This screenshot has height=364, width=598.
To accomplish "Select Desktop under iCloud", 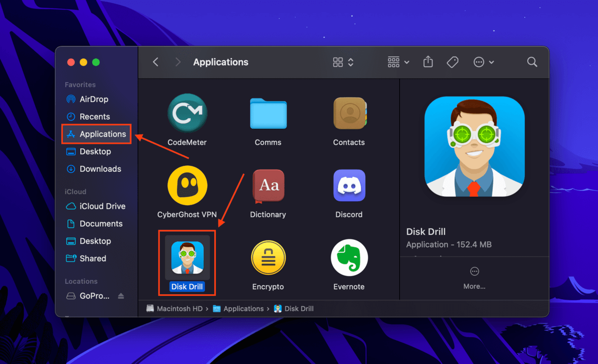I will (95, 241).
